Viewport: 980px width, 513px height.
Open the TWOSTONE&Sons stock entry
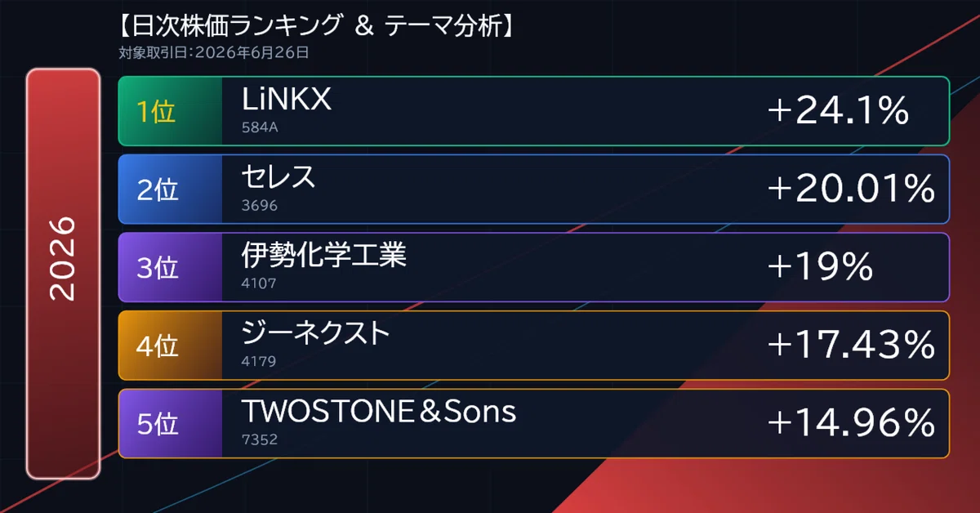(379, 412)
